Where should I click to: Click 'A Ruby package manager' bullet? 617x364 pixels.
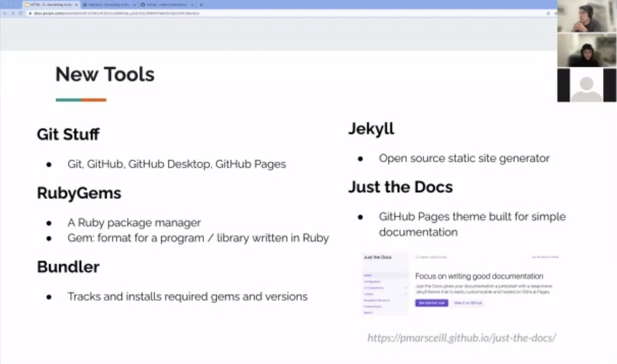pyautogui.click(x=134, y=223)
